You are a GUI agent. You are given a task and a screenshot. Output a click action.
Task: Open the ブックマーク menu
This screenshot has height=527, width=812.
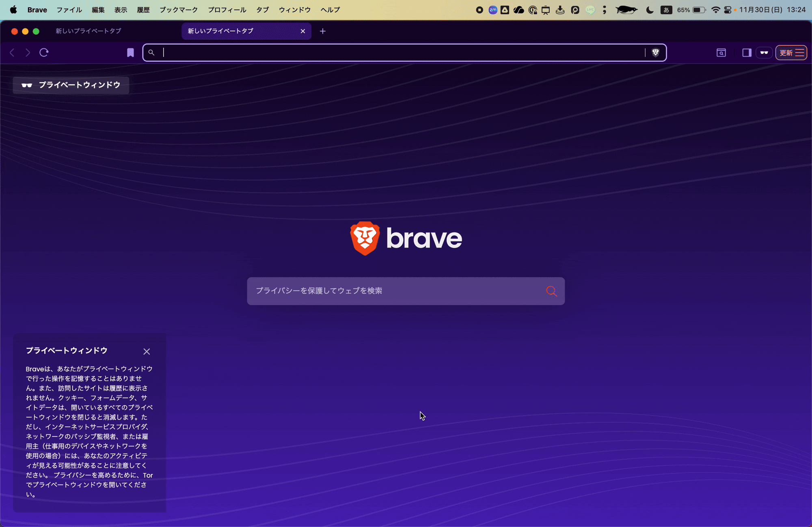[178, 10]
